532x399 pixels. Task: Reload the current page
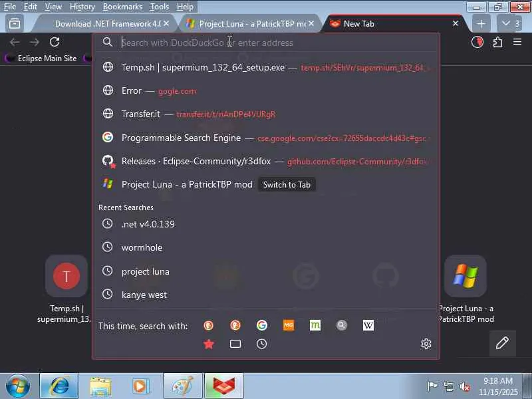click(55, 42)
